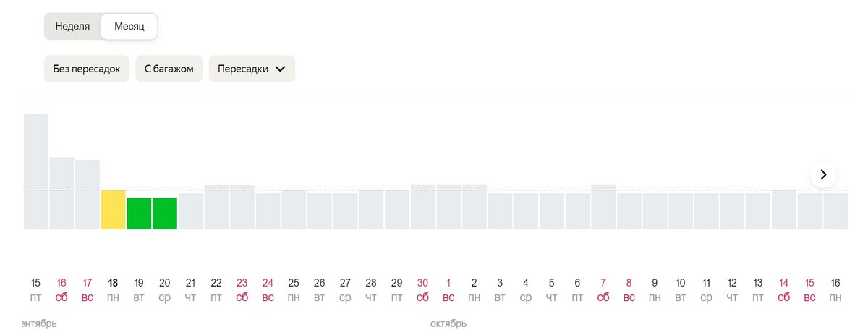Toggle the С багажом filter
868x335 pixels.
coord(169,69)
